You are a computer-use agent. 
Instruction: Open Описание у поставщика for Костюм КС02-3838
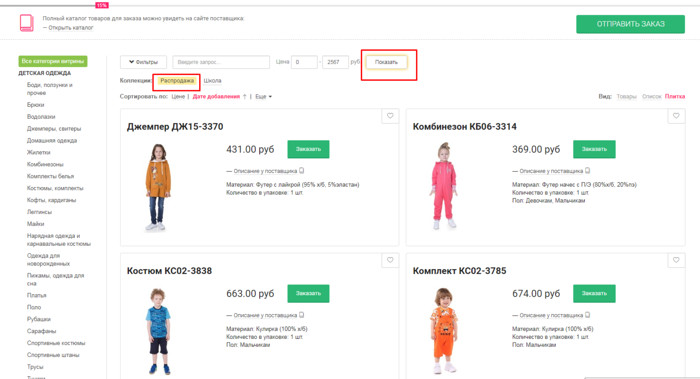pyautogui.click(x=265, y=315)
